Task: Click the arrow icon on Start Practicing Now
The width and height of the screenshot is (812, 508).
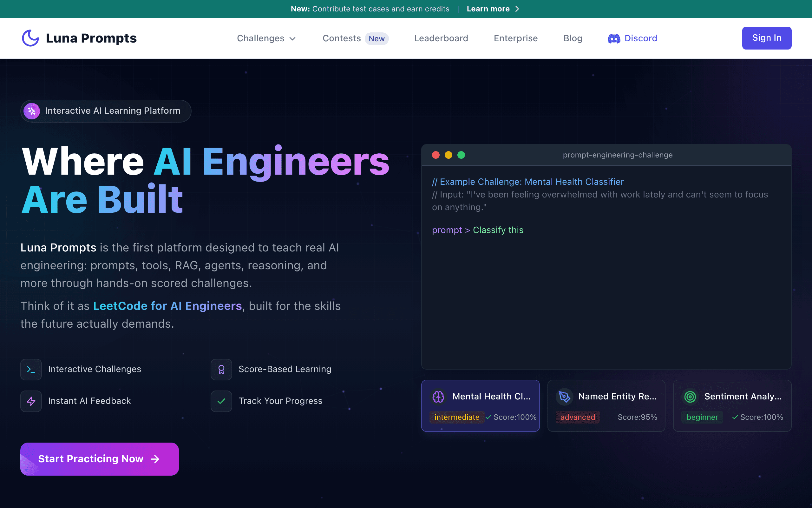Action: click(155, 459)
